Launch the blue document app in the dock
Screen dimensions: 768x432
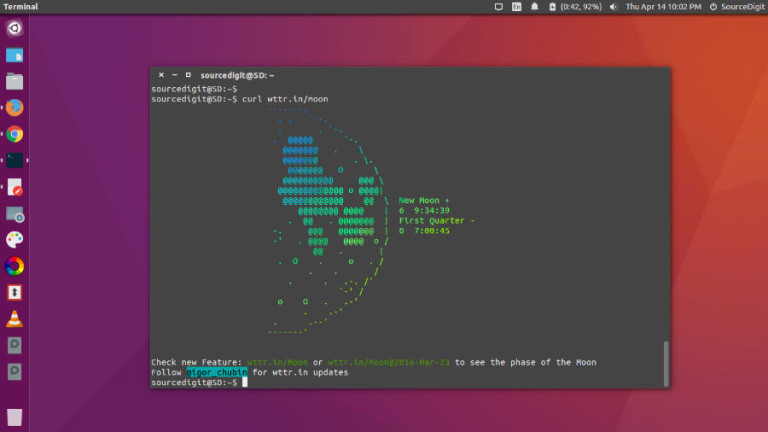coord(14,55)
